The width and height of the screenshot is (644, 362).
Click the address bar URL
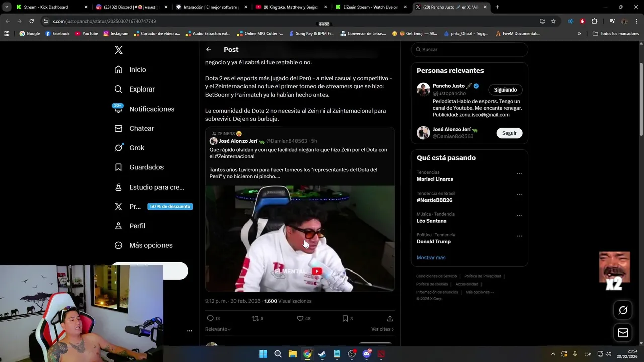(104, 21)
